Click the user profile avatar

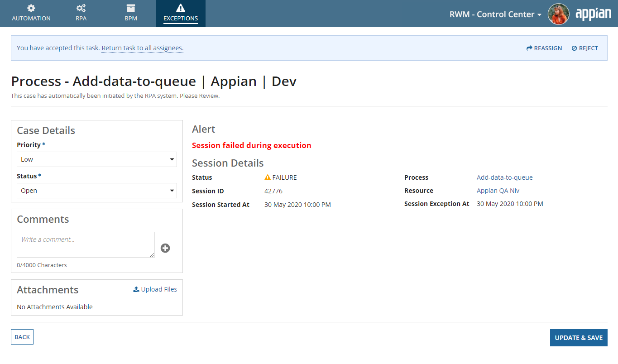click(558, 14)
